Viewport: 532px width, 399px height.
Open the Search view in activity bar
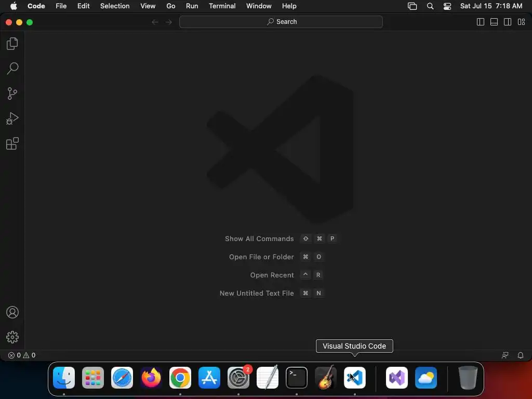[x=12, y=68]
